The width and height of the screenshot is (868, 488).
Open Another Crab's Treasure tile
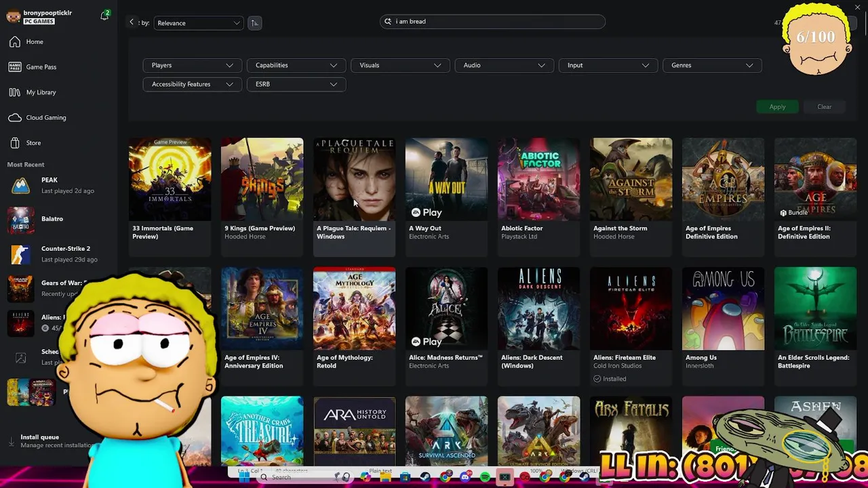coord(262,431)
